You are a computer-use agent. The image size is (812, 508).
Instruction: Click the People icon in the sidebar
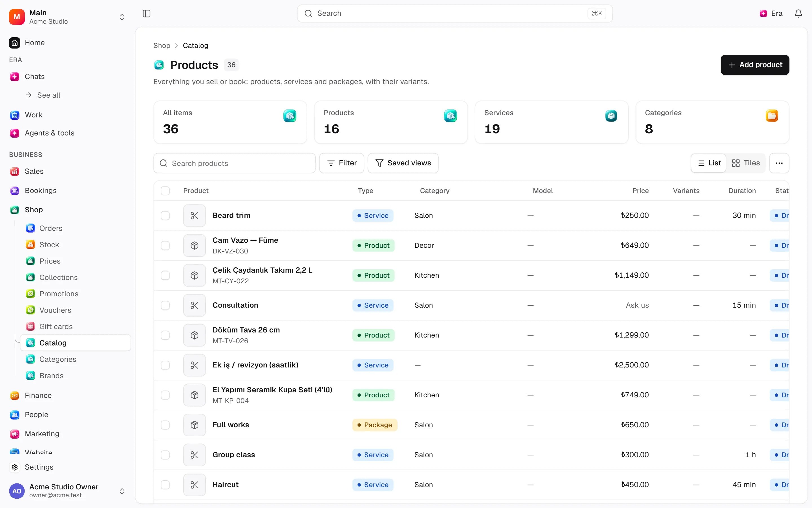(14, 415)
